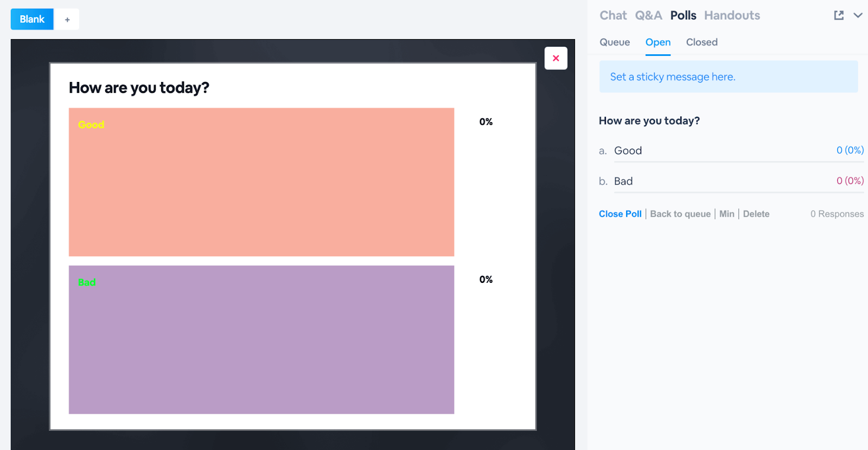The height and width of the screenshot is (450, 868).
Task: Open the Handouts tab
Action: tap(732, 15)
